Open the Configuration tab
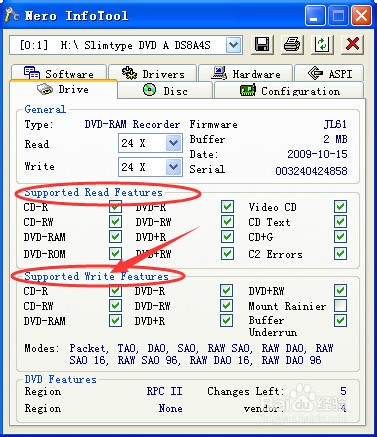The image size is (377, 437). coord(289,90)
